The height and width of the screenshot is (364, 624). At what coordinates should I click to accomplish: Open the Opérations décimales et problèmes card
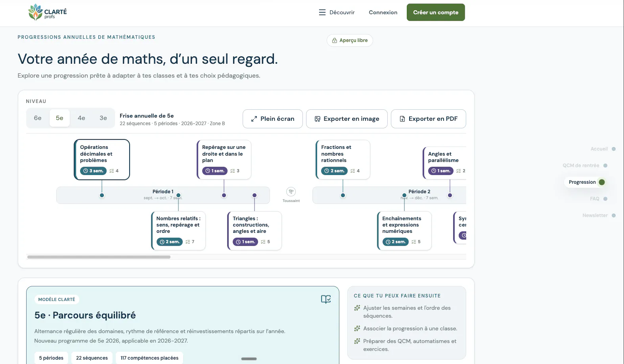coord(102,159)
